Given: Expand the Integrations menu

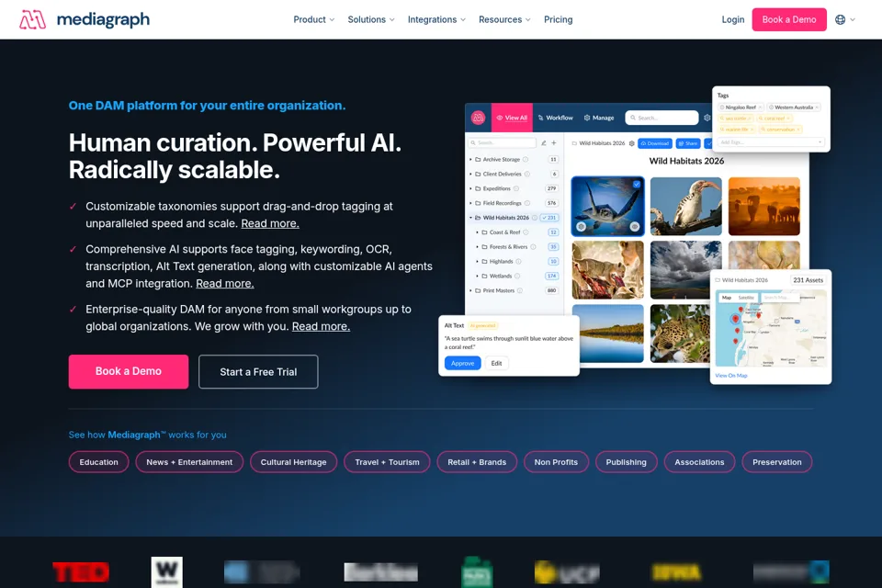Looking at the screenshot, I should tap(436, 19).
